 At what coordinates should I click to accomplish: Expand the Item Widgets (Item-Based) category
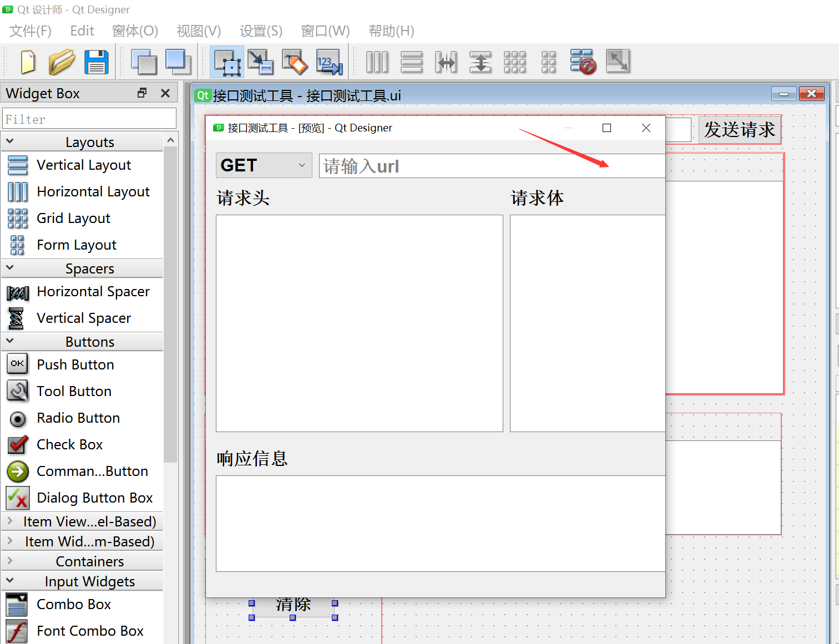pos(82,541)
